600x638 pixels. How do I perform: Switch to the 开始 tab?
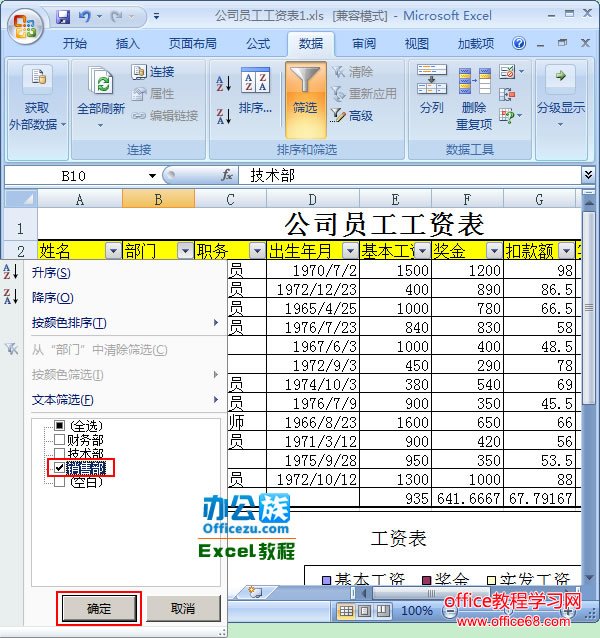75,44
